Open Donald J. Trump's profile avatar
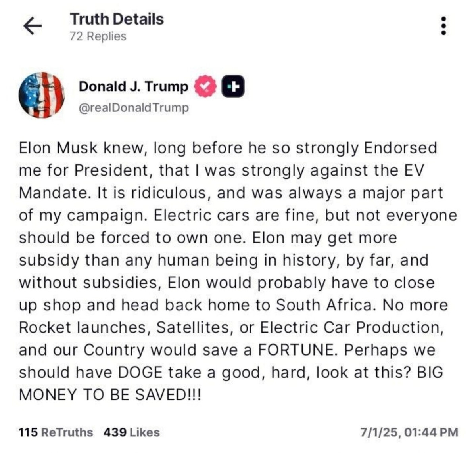 41,95
